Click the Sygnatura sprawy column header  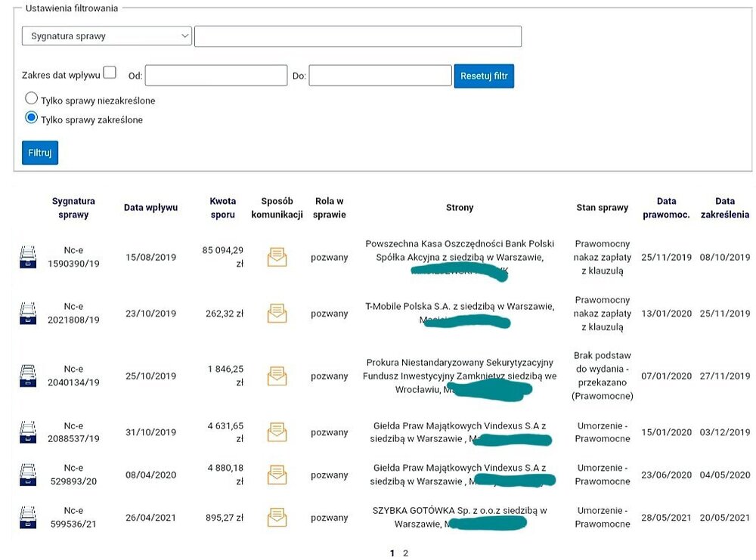point(73,208)
